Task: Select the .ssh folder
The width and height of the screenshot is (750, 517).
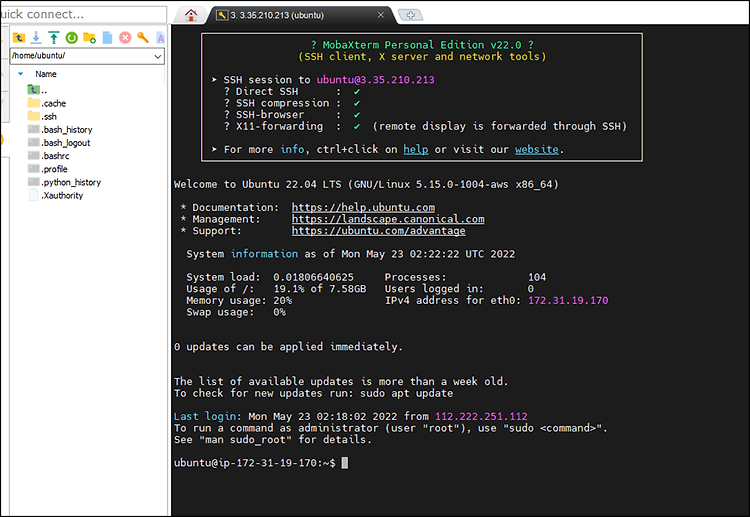Action: click(x=42, y=116)
